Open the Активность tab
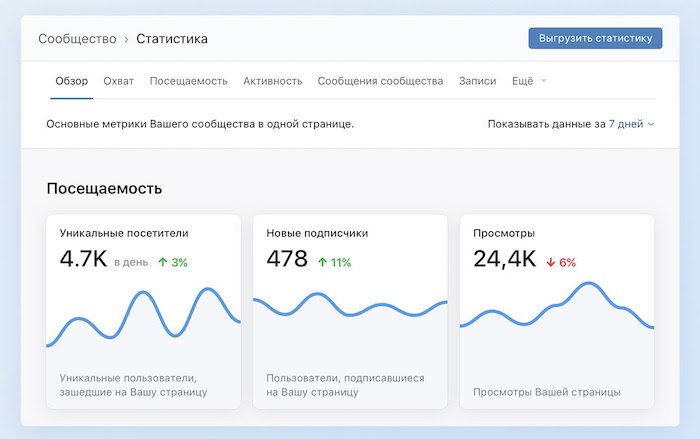Image resolution: width=700 pixels, height=439 pixels. pos(272,81)
